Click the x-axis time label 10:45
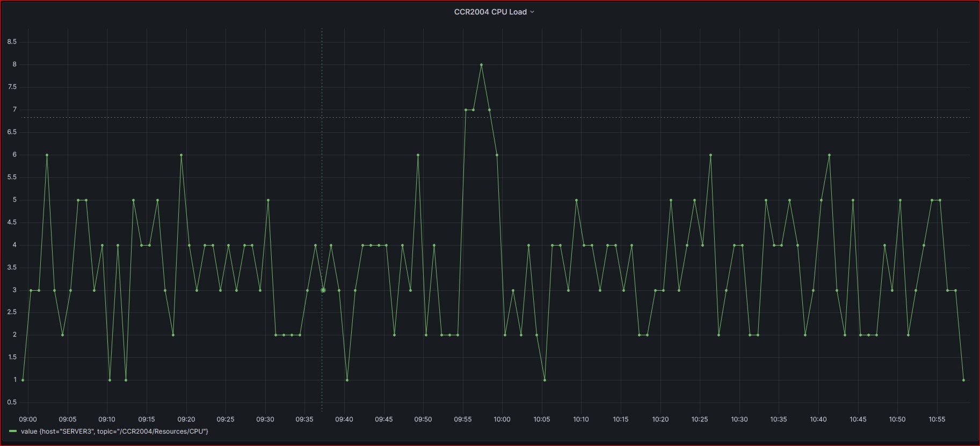The height and width of the screenshot is (446, 980). pos(858,419)
